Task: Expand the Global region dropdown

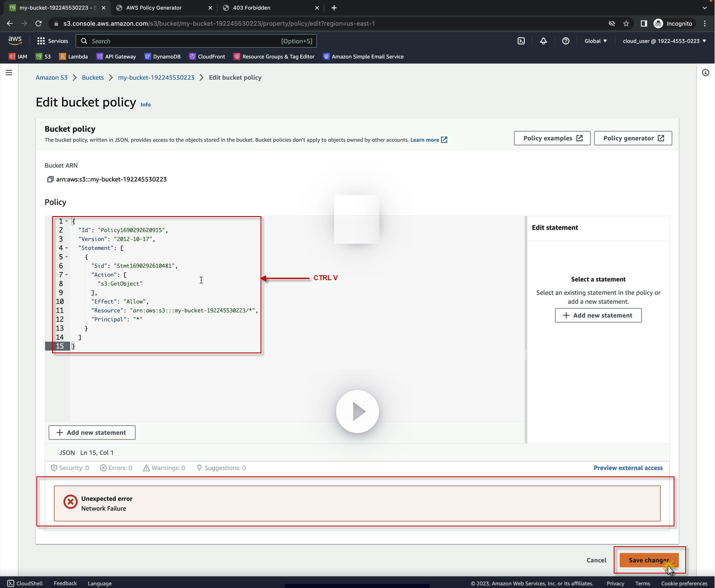Action: click(x=595, y=41)
